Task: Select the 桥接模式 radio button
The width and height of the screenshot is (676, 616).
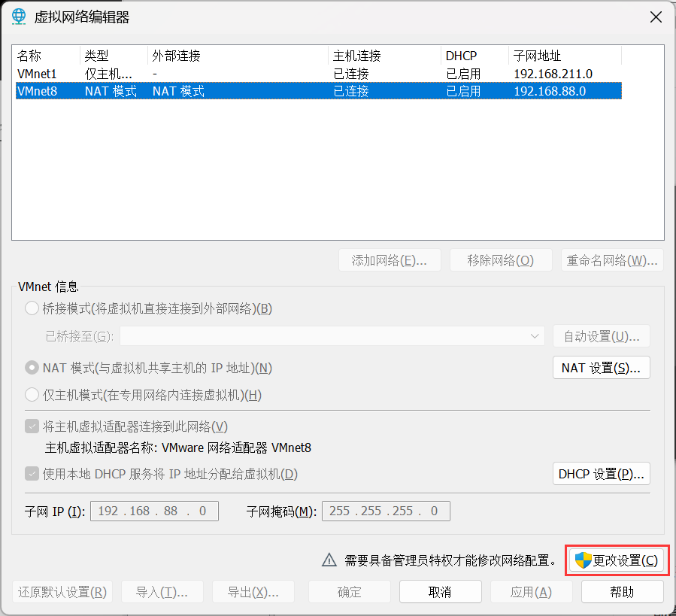Action: pos(32,308)
